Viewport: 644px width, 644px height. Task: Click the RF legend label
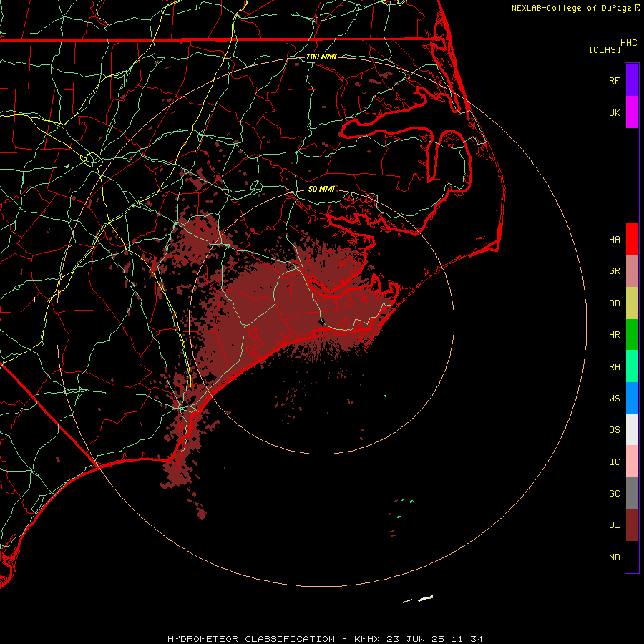(614, 80)
